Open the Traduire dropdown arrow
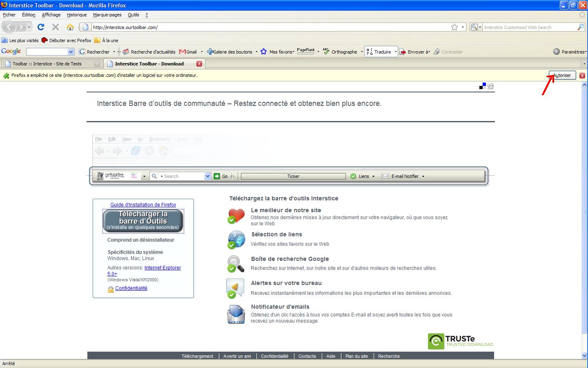 tap(395, 52)
